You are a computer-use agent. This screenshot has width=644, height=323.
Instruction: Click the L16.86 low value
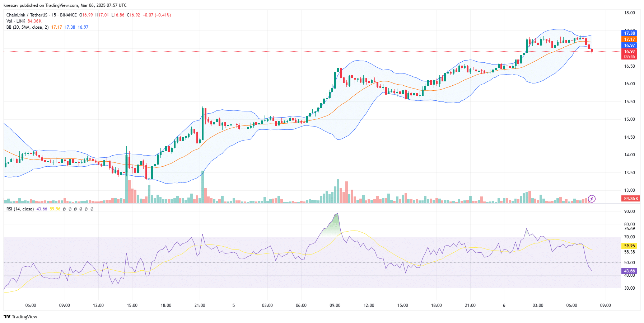click(x=118, y=15)
